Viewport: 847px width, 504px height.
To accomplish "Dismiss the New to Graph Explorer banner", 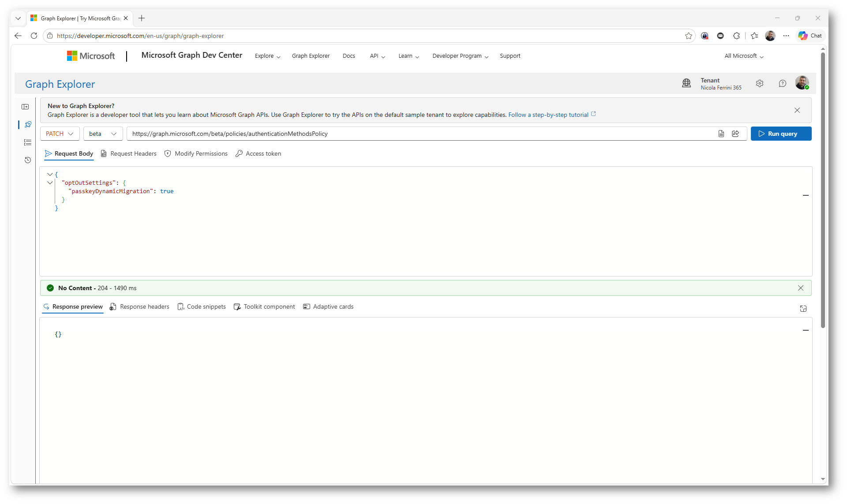I will pyautogui.click(x=797, y=110).
